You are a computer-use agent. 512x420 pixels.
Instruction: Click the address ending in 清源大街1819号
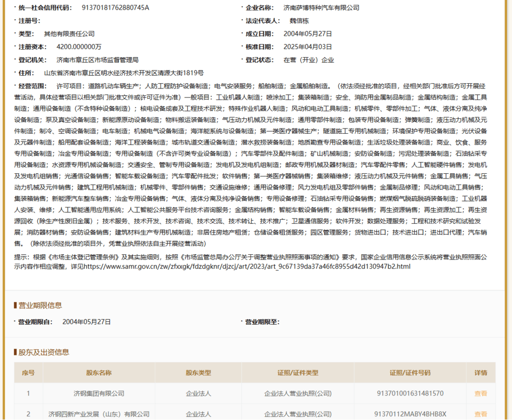pos(124,73)
